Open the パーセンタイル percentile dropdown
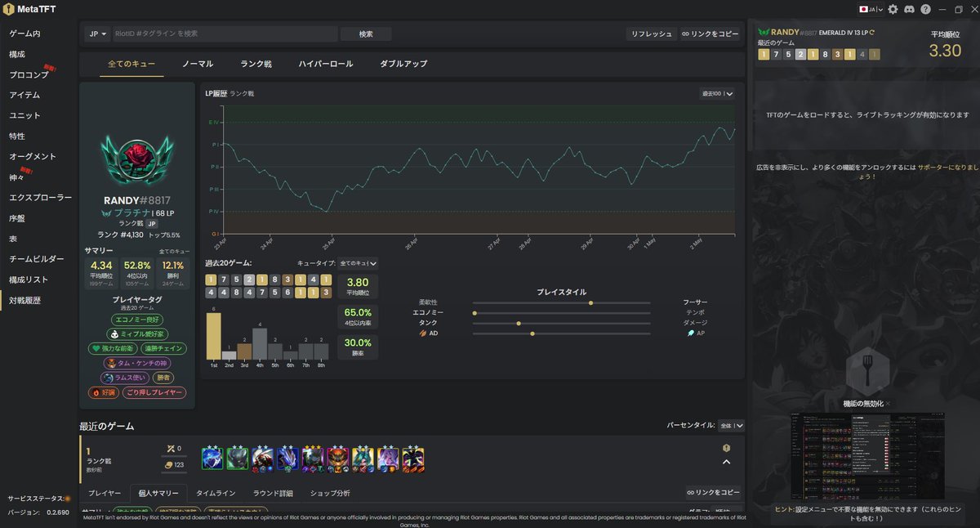 pyautogui.click(x=731, y=426)
